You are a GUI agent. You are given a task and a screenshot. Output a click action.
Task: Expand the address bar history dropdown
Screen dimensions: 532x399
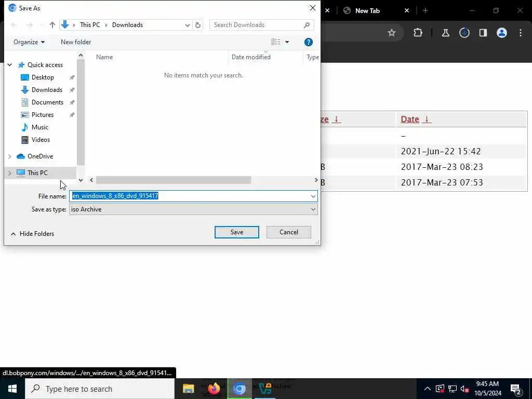coord(187,25)
